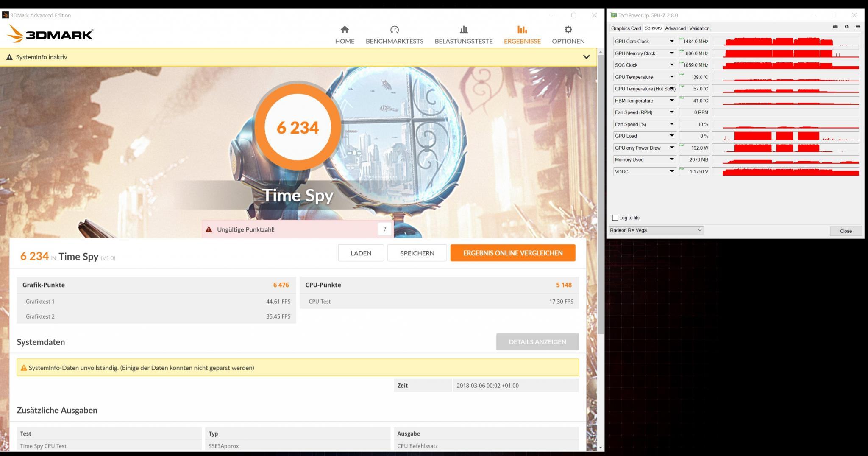Click the Grafik-Punkte 6 476 score
The width and height of the screenshot is (868, 456).
[x=281, y=285]
